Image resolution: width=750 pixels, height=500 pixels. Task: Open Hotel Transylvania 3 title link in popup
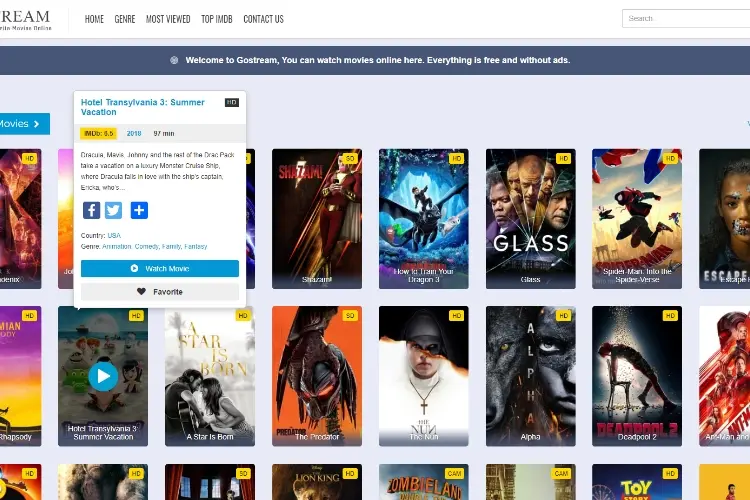pos(143,107)
